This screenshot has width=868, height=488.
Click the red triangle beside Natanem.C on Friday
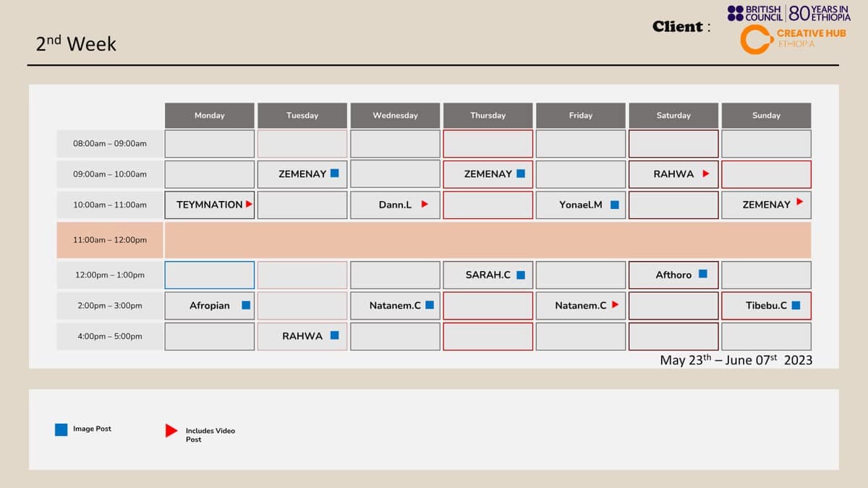point(615,305)
